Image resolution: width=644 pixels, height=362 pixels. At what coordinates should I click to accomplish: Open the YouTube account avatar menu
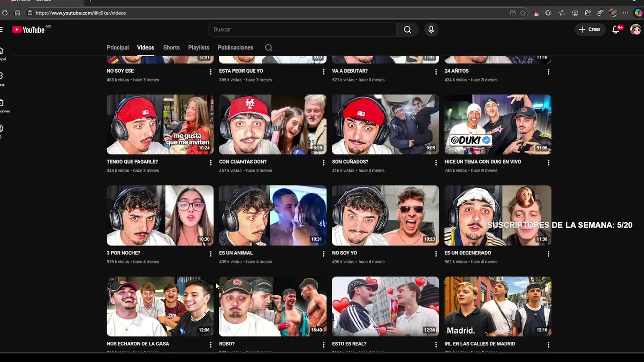(636, 30)
